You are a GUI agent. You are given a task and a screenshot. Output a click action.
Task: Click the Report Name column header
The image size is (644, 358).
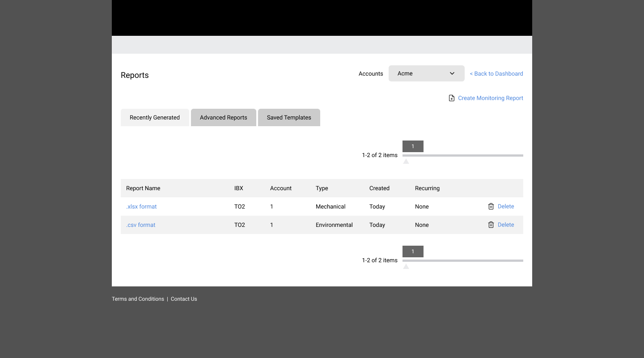click(x=143, y=188)
